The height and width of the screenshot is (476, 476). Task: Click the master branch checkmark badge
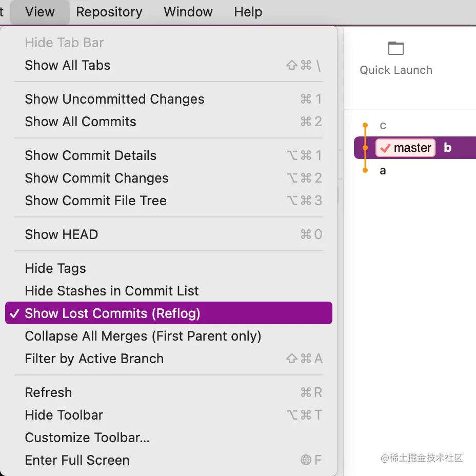[x=405, y=148]
